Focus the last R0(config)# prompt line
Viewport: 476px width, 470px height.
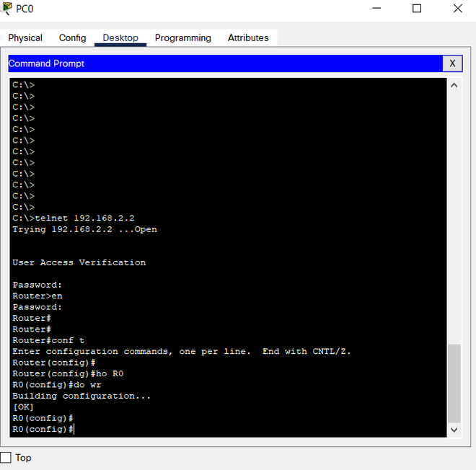tap(43, 430)
